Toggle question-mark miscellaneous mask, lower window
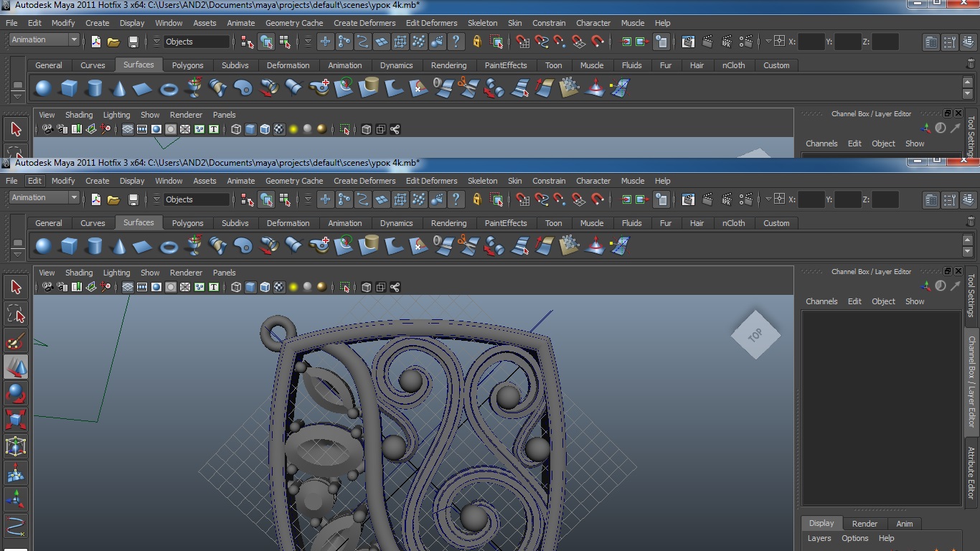 tap(456, 199)
